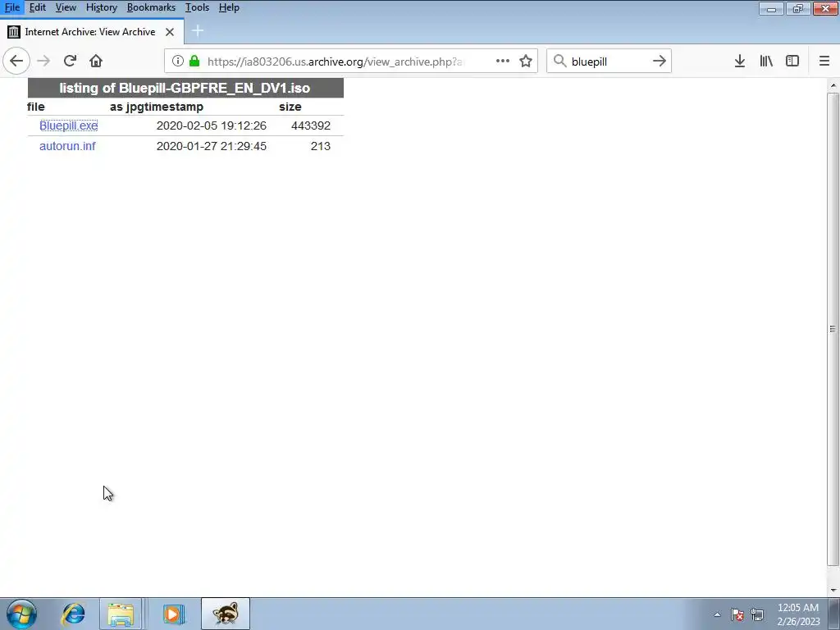Open the Downloads panel
The width and height of the screenshot is (840, 630).
point(740,61)
